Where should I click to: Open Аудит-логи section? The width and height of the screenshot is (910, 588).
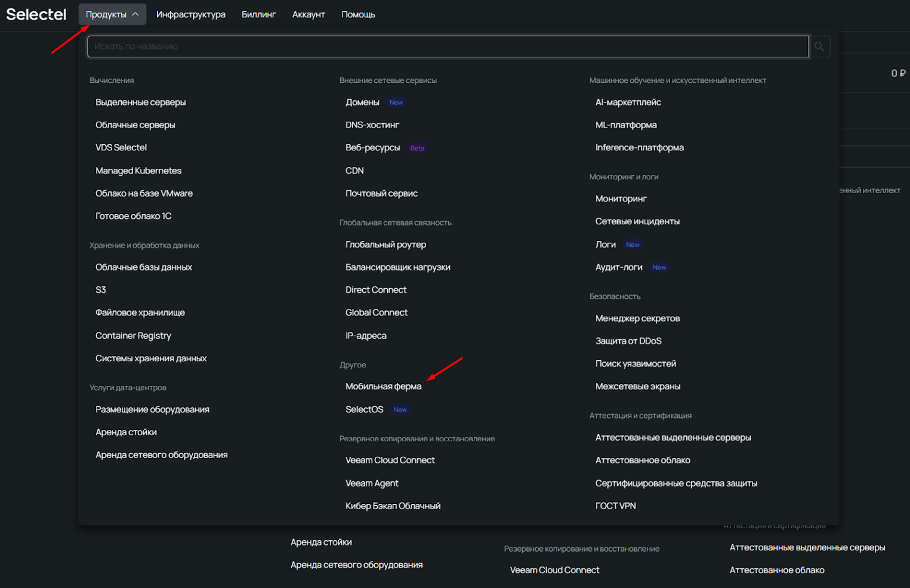point(618,267)
